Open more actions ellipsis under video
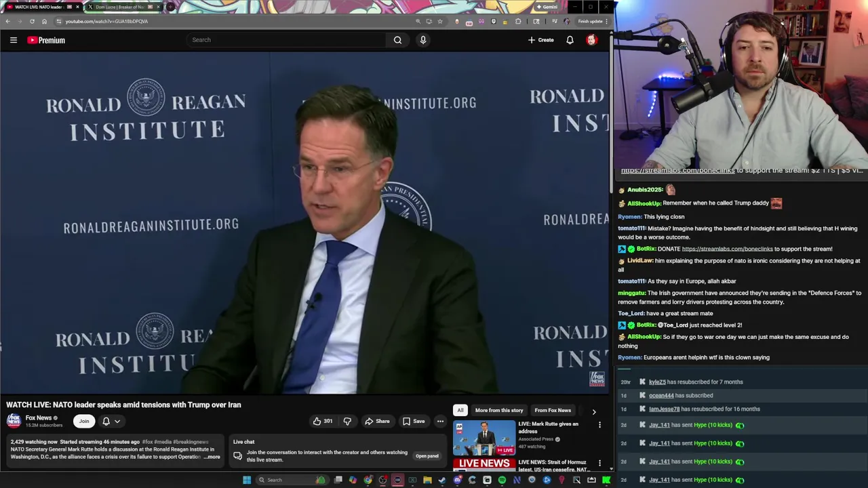This screenshot has height=488, width=868. [440, 421]
